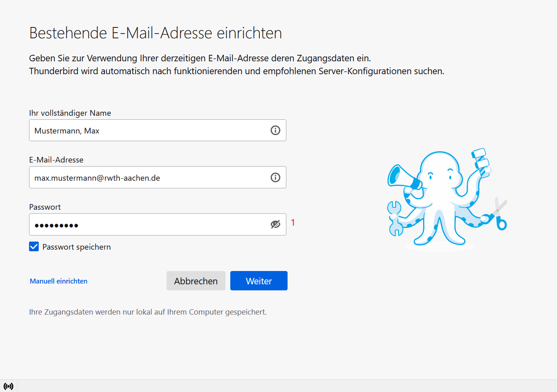
Task: Click the info icon in the E-Mail-Adresse field
Action: pos(275,177)
